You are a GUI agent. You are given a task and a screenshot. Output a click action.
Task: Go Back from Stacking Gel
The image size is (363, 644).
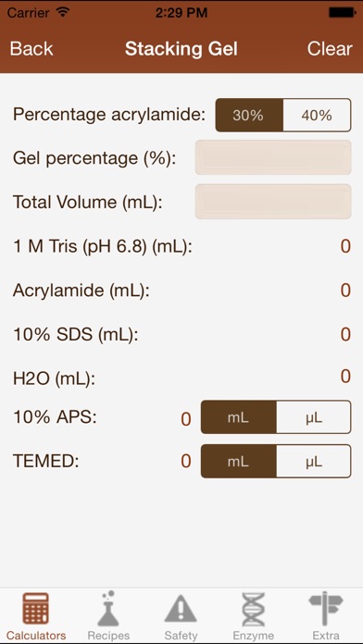coord(31,49)
